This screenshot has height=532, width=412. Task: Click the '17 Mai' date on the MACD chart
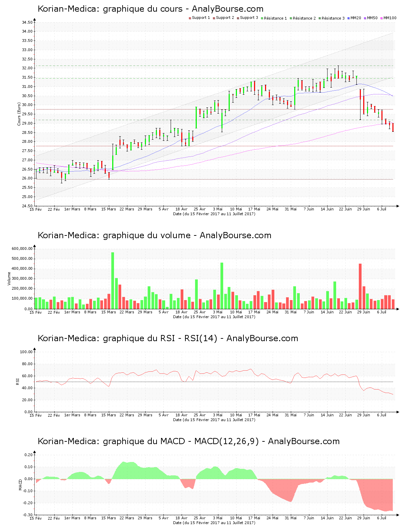[254, 518]
